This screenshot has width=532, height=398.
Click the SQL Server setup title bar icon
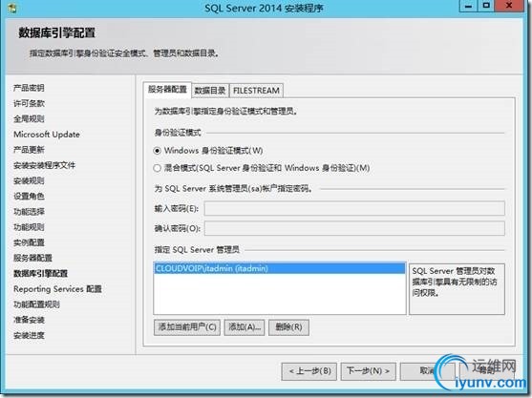click(11, 9)
